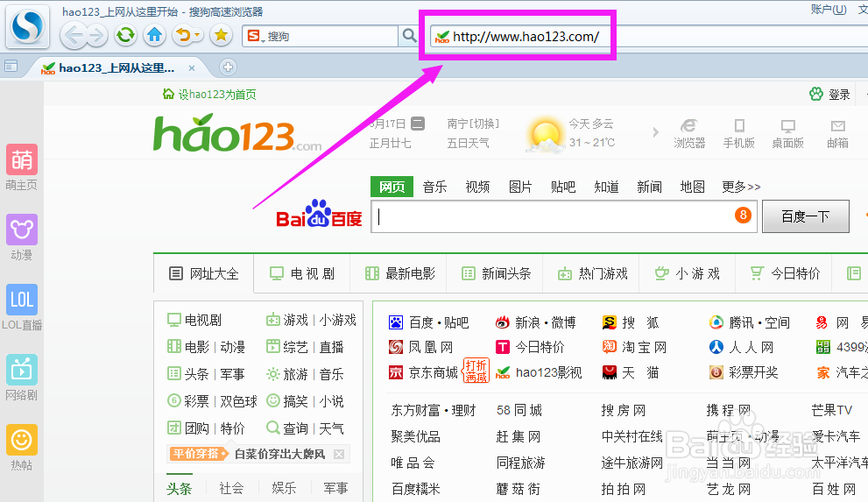The image size is (868, 502).
Task: Select the 地图 search tab
Action: [692, 187]
